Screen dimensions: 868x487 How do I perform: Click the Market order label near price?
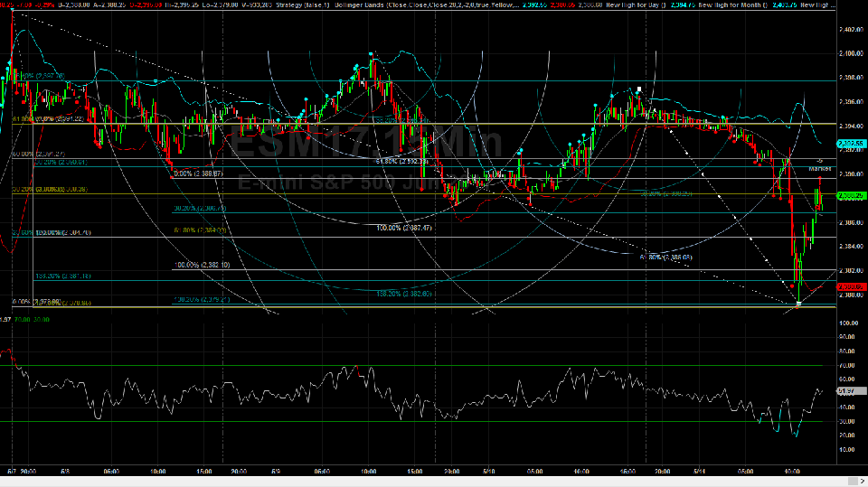click(x=819, y=169)
